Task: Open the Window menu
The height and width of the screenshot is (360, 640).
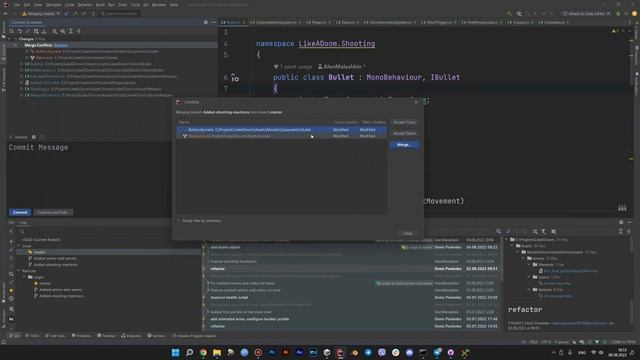Action: (x=159, y=5)
